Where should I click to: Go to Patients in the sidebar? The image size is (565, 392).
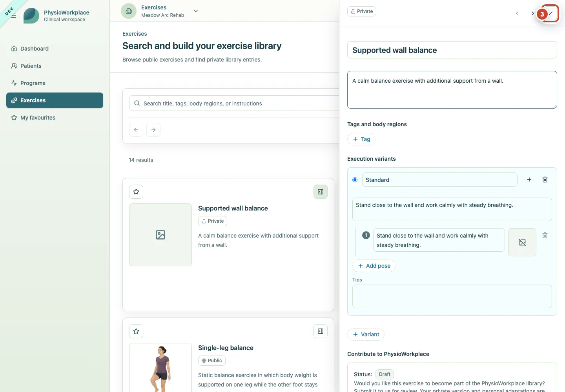point(55,66)
